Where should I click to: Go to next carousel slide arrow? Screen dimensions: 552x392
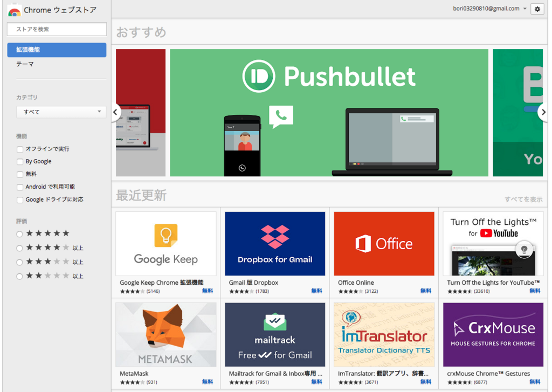pos(543,112)
